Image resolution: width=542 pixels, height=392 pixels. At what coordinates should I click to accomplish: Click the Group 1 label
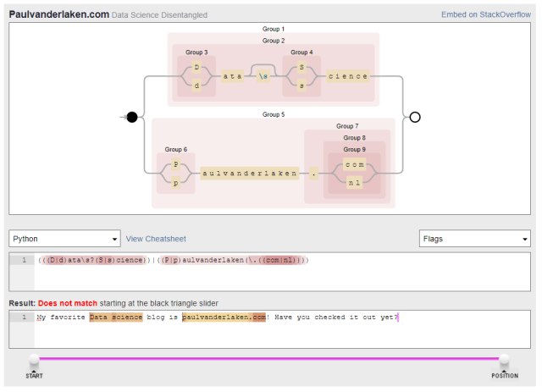click(x=274, y=29)
